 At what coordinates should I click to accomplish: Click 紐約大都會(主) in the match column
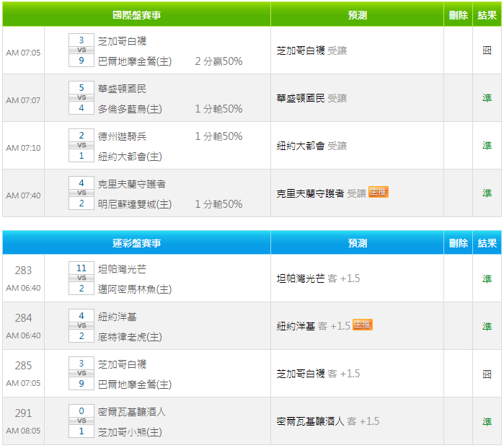(130, 157)
